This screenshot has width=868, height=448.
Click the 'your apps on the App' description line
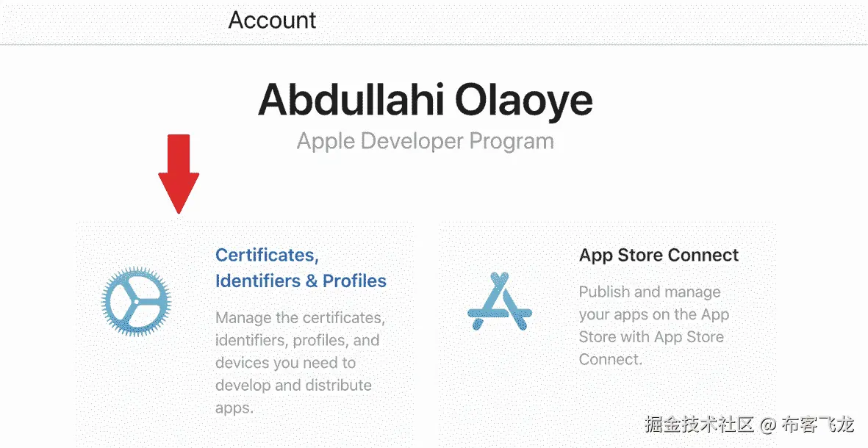pyautogui.click(x=653, y=314)
